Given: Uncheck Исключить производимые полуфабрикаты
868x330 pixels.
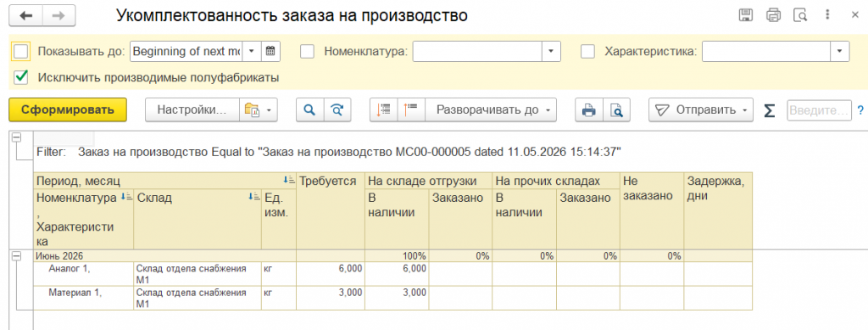Looking at the screenshot, I should 21,78.
